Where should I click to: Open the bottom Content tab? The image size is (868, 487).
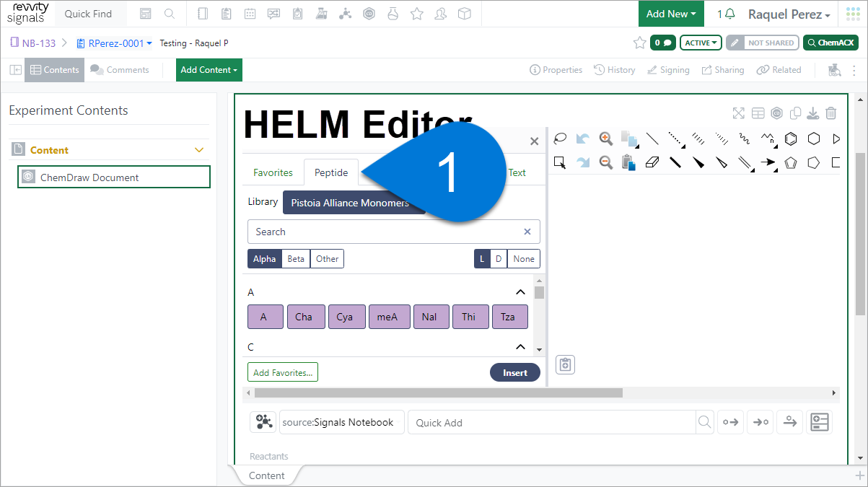[x=266, y=475]
